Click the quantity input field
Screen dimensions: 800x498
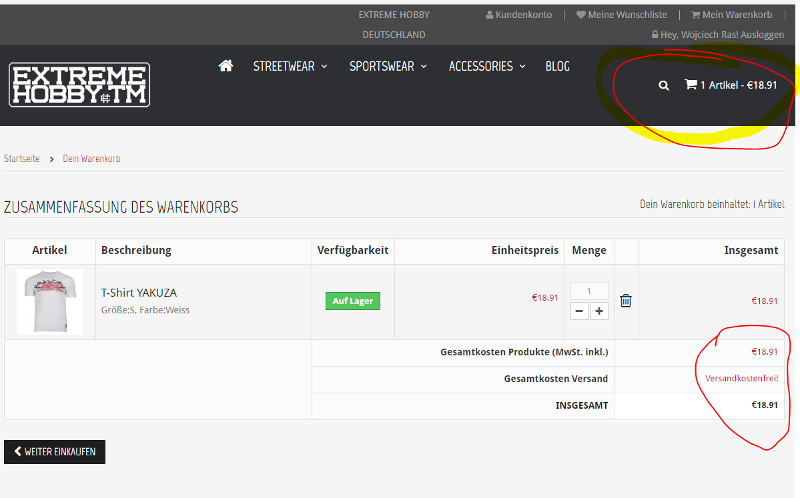click(x=589, y=291)
